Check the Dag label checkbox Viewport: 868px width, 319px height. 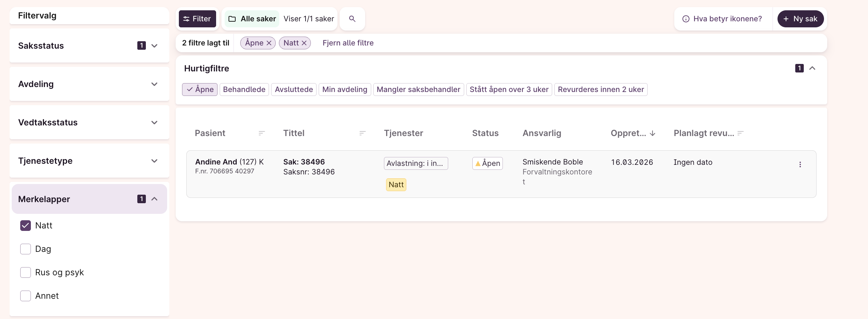pos(26,249)
